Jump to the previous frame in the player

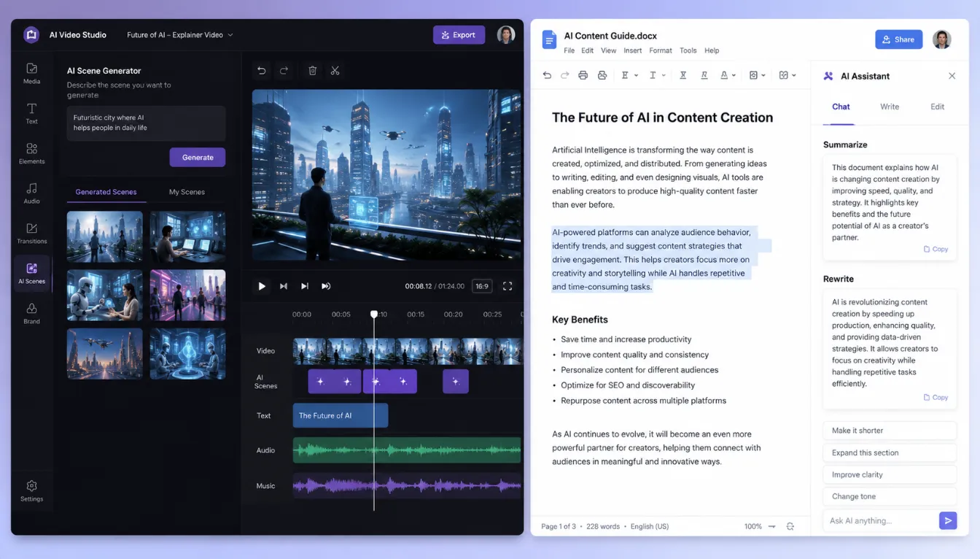click(x=284, y=286)
